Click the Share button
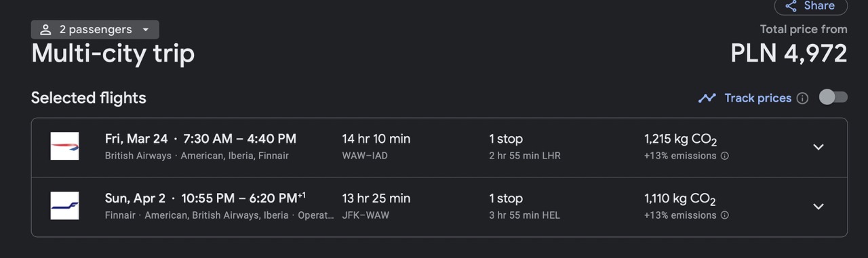 [810, 6]
